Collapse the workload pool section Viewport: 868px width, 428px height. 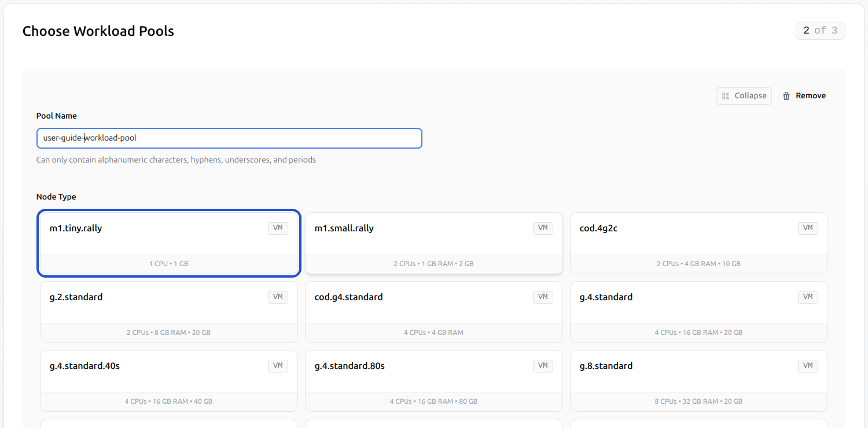click(744, 96)
